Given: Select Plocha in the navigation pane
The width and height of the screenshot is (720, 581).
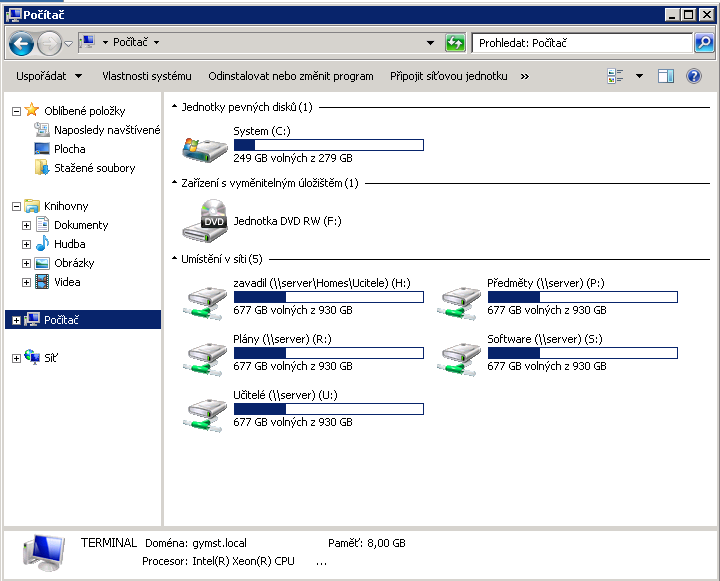Looking at the screenshot, I should pyautogui.click(x=69, y=149).
